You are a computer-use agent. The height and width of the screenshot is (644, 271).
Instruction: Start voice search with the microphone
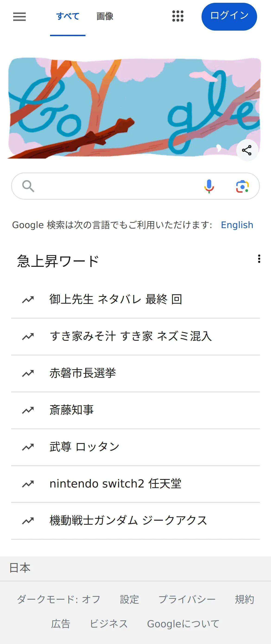point(209,186)
